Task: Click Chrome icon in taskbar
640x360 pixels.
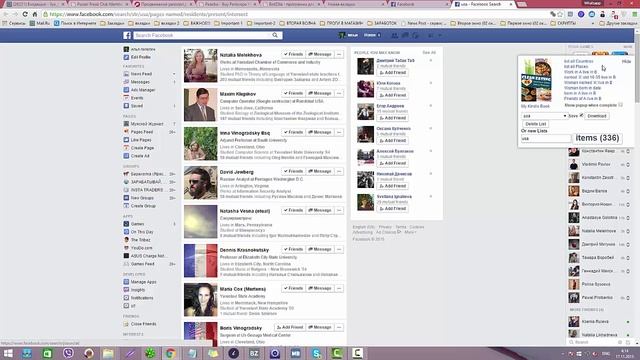Action: pos(170,353)
